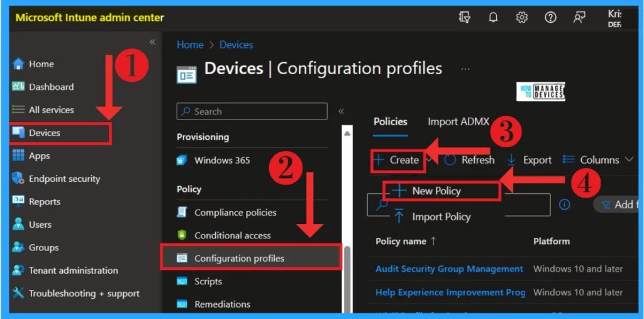The image size is (644, 319).
Task: Click the scroll-up arrow of the Devices menu scrollbar
Action: (x=347, y=133)
